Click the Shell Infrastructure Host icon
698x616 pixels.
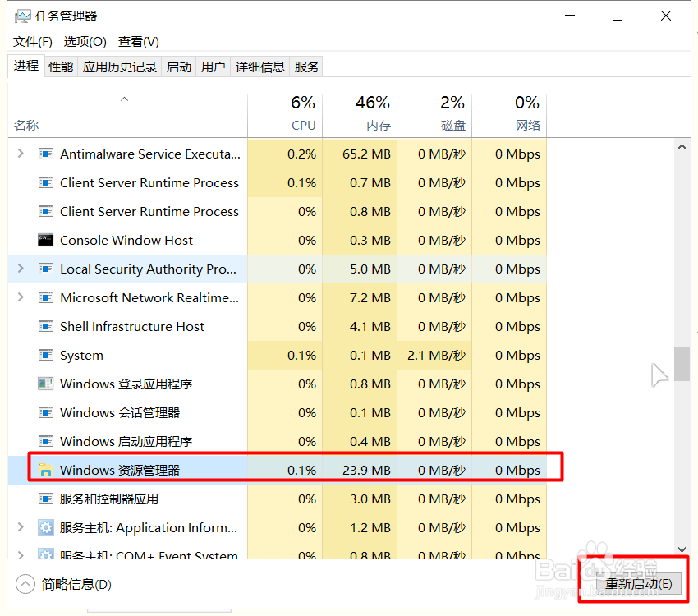coord(46,326)
